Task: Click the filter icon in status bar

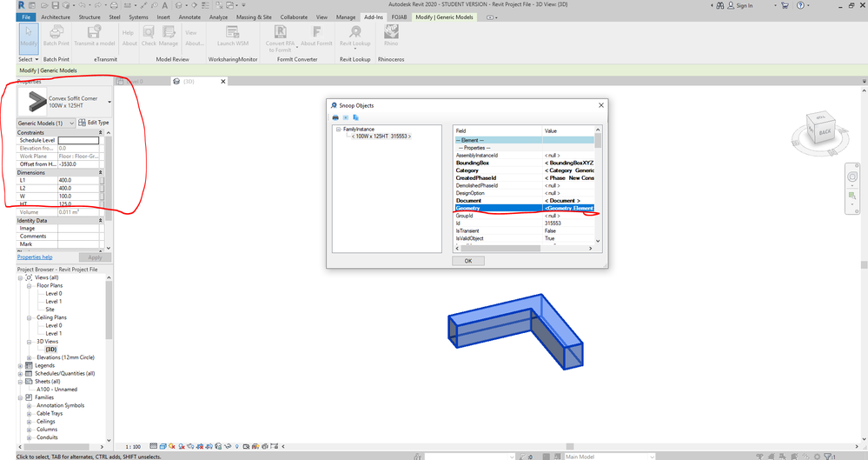Action: tap(829, 457)
